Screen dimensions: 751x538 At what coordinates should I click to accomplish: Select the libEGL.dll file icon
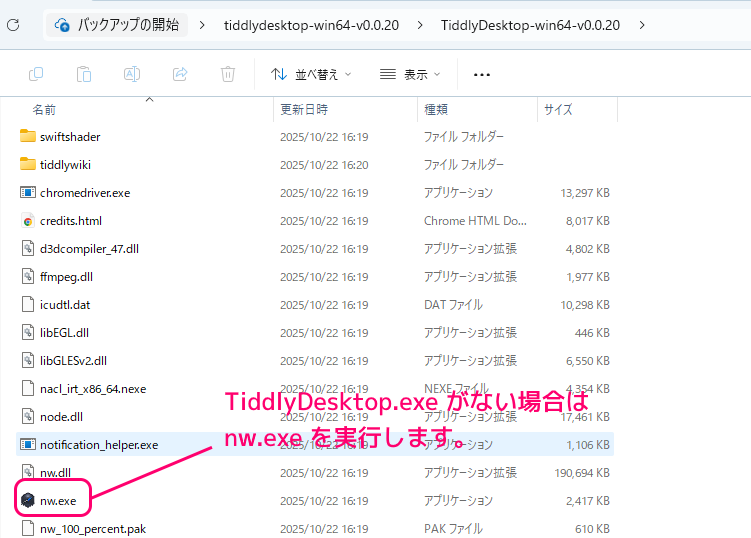click(28, 332)
